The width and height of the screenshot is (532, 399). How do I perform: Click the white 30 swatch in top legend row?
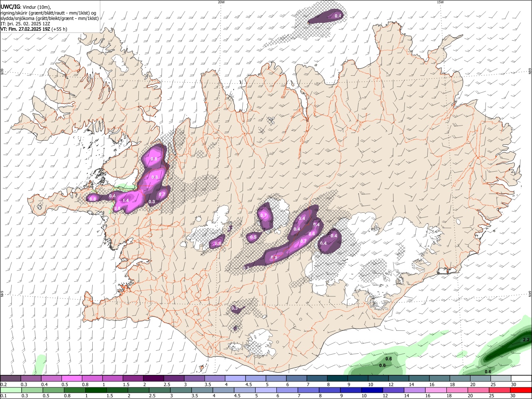(521, 378)
